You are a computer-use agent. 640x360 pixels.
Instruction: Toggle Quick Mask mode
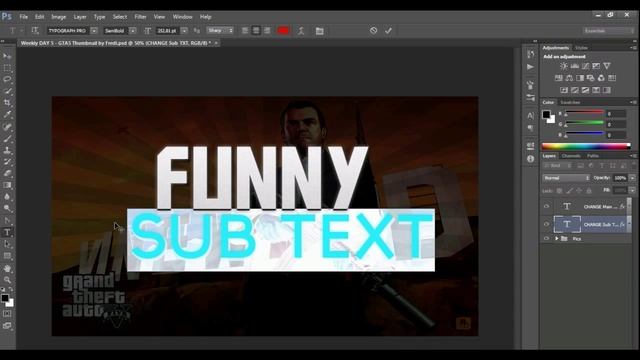[x=7, y=313]
